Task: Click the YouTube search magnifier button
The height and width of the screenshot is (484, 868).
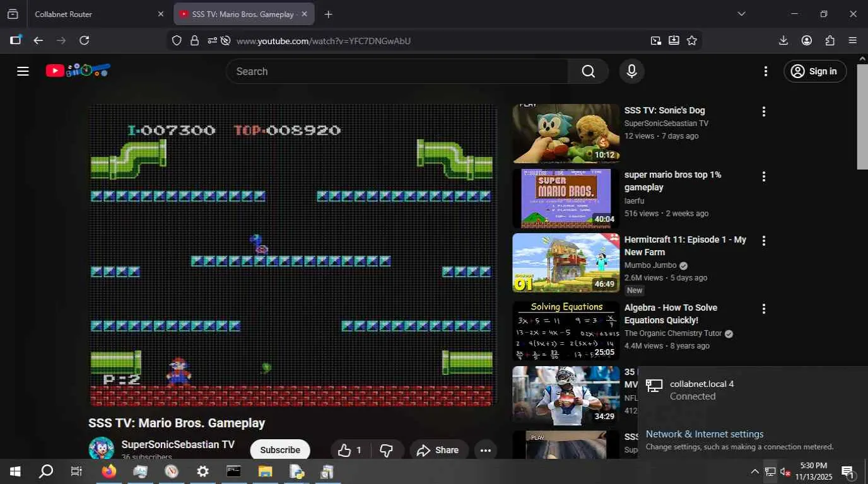Action: (588, 71)
